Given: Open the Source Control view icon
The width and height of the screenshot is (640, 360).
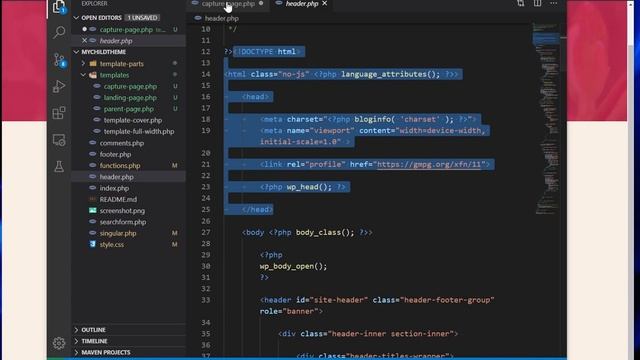Looking at the screenshot, I should coord(59,60).
